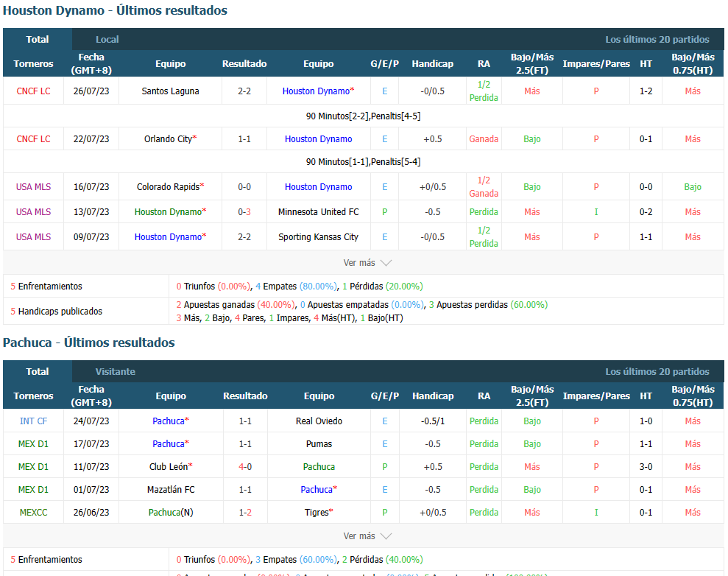Switch to the Visitante tab
This screenshot has height=576, width=728.
coord(115,372)
